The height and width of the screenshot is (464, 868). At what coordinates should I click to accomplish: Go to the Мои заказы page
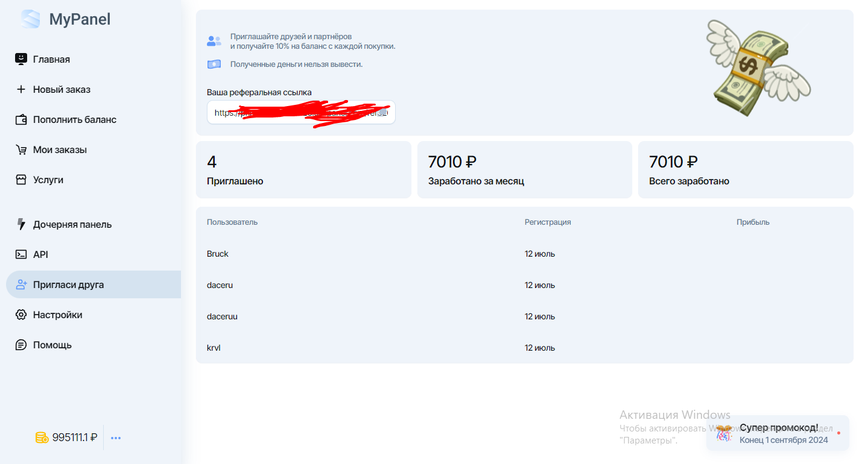coord(60,149)
